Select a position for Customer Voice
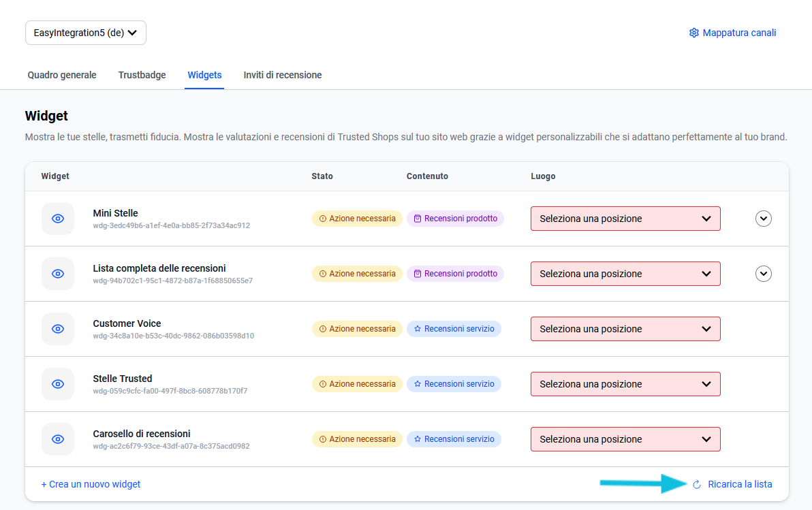Image resolution: width=812 pixels, height=510 pixels. pos(625,329)
